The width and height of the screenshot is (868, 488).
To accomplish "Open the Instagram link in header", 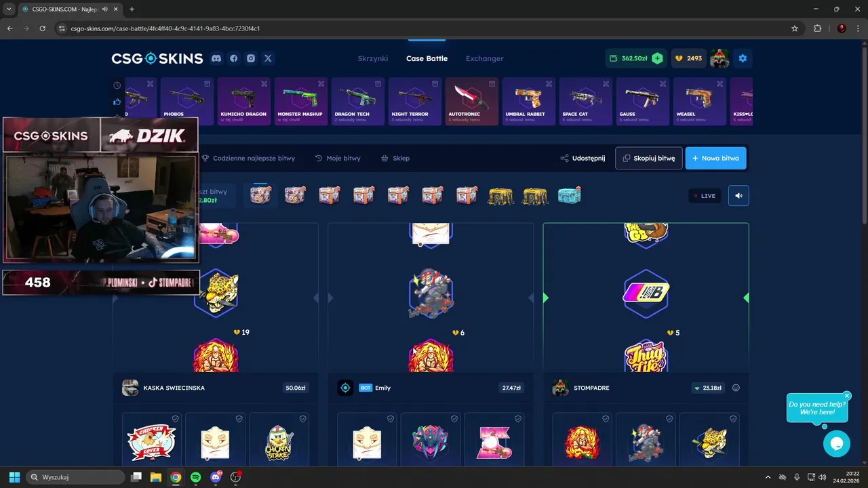I will 251,58.
